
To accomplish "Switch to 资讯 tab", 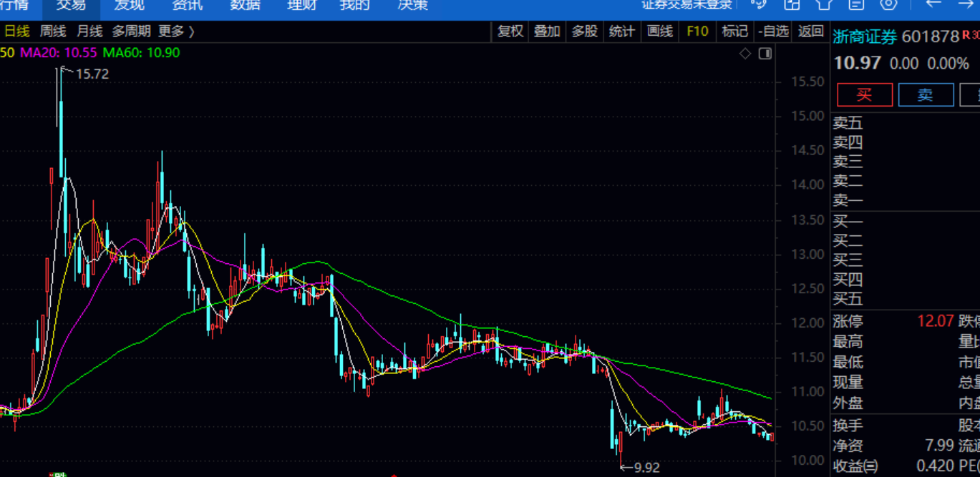I will (x=188, y=5).
